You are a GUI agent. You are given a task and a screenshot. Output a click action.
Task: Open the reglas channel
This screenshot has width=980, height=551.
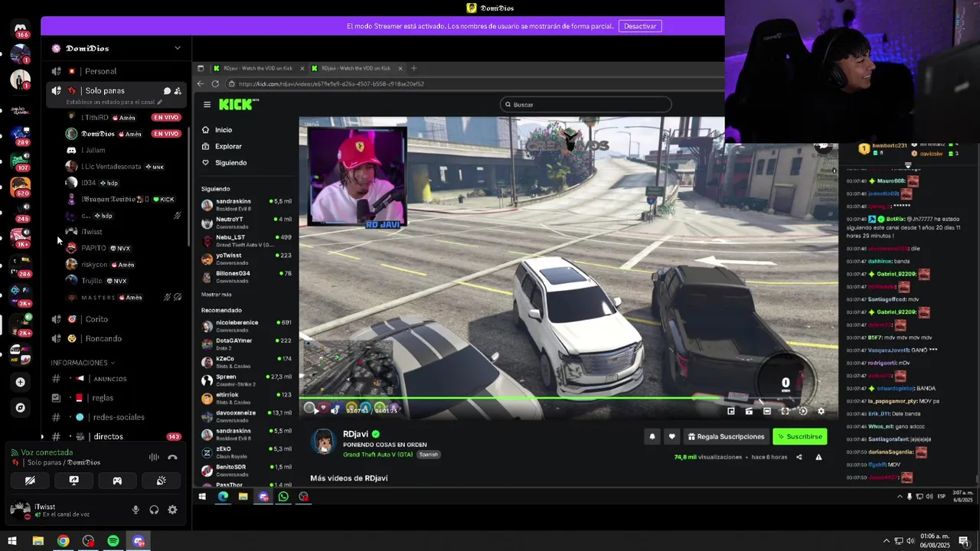(x=116, y=398)
